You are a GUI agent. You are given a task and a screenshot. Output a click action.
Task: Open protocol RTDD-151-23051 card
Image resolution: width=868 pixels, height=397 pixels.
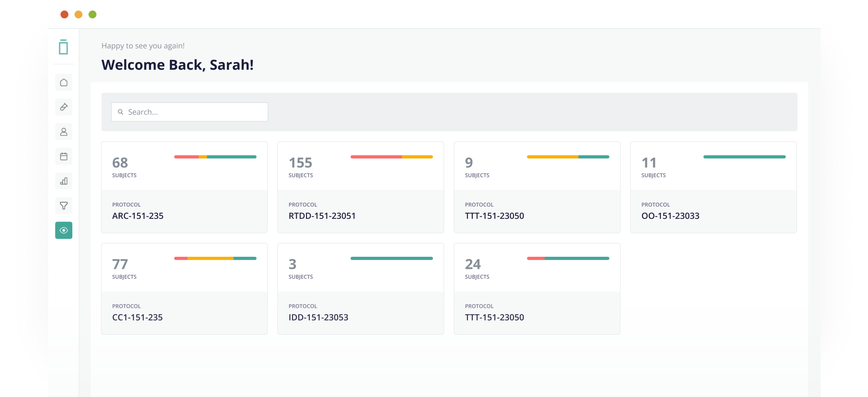(x=360, y=187)
